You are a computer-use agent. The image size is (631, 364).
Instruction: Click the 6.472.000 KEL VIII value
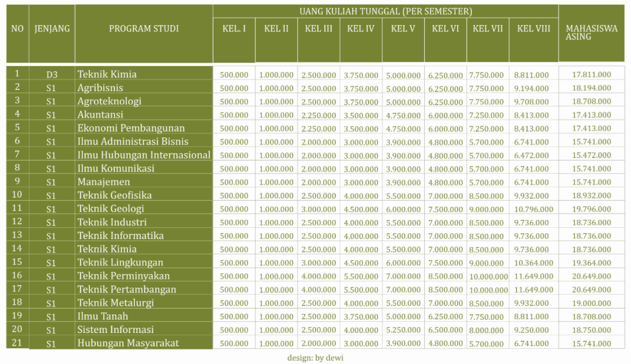click(531, 155)
